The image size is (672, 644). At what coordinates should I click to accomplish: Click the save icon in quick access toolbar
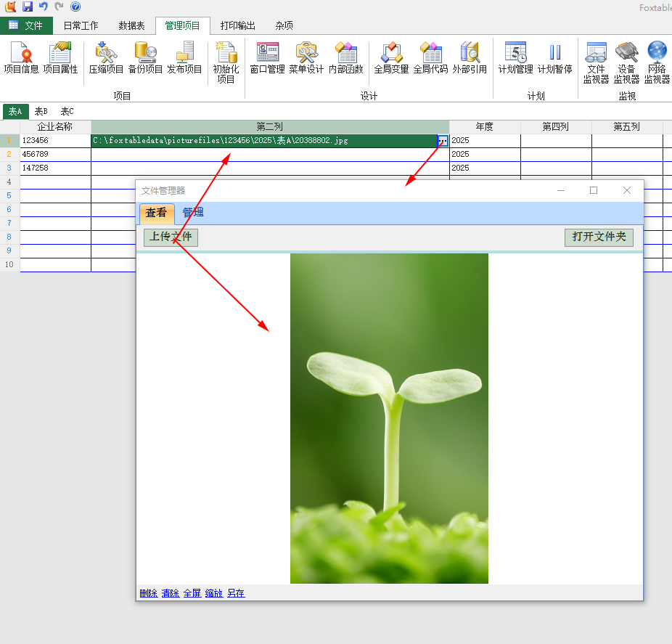[28, 7]
